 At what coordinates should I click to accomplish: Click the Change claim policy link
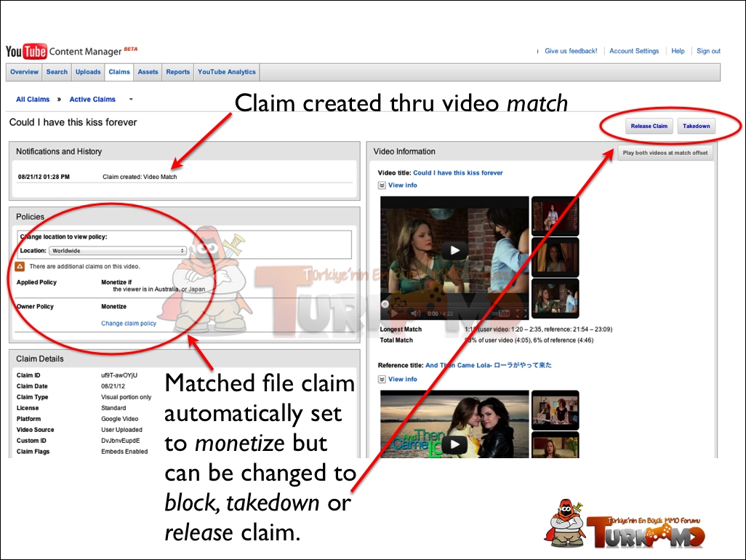129,324
